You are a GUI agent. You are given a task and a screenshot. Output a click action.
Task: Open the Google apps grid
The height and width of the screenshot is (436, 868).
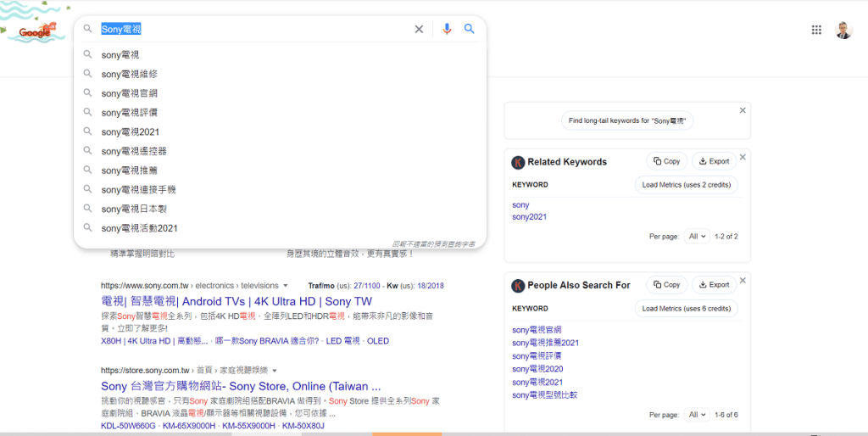tap(816, 30)
